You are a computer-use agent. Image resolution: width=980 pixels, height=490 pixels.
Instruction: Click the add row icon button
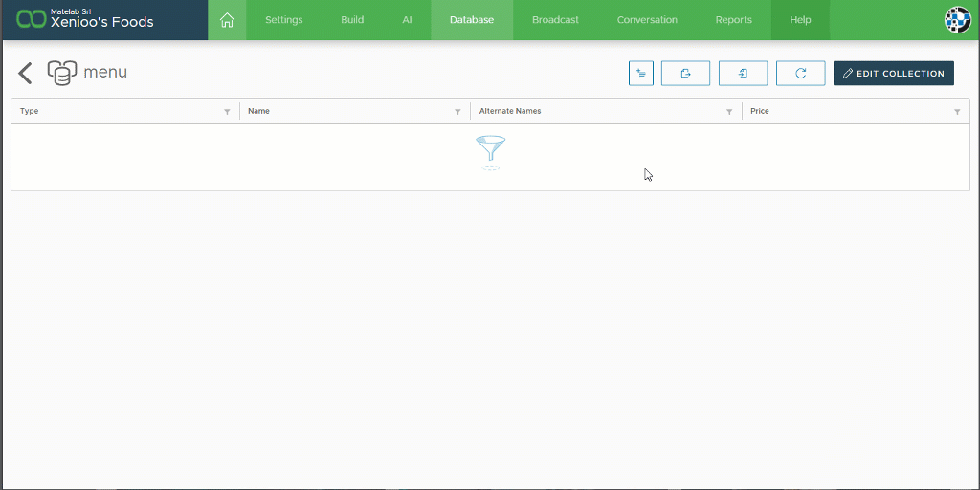tap(640, 73)
